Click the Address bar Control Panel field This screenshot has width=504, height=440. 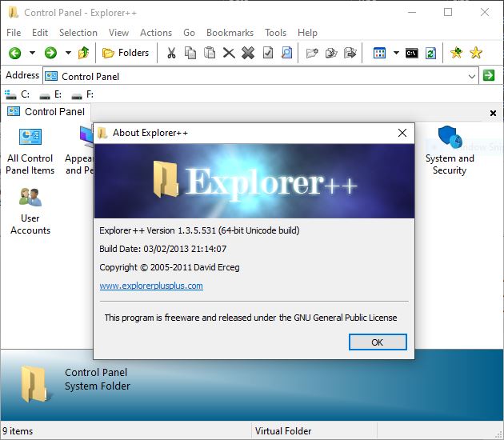click(261, 76)
